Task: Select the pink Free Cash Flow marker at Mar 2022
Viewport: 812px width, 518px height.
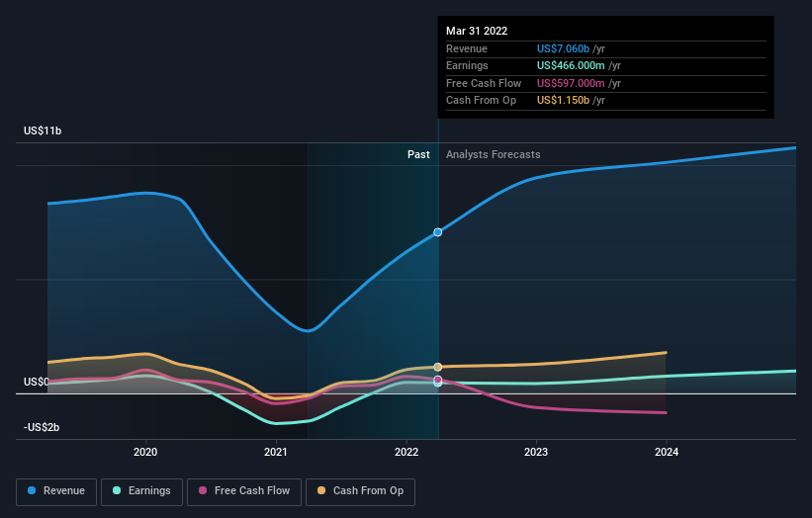Action: [438, 380]
